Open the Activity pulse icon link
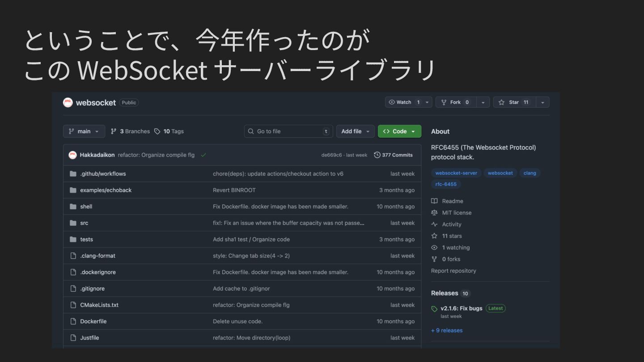 (434, 224)
